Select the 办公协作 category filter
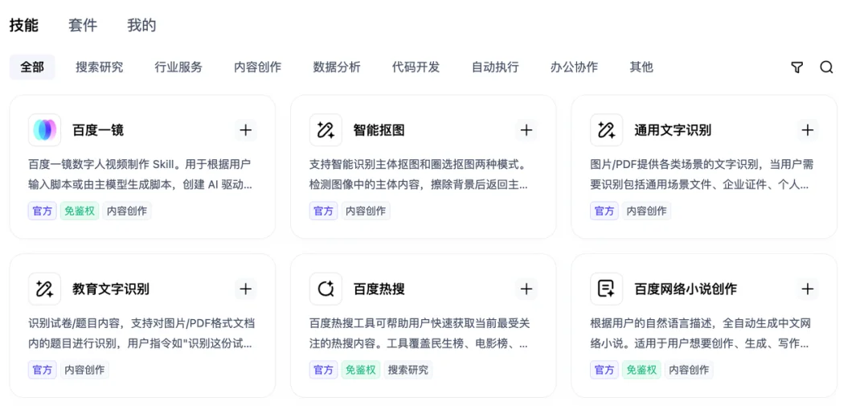 coord(575,68)
